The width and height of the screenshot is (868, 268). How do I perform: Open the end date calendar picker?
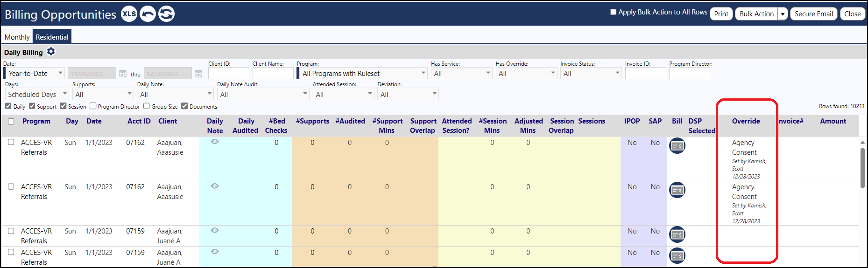pos(198,74)
